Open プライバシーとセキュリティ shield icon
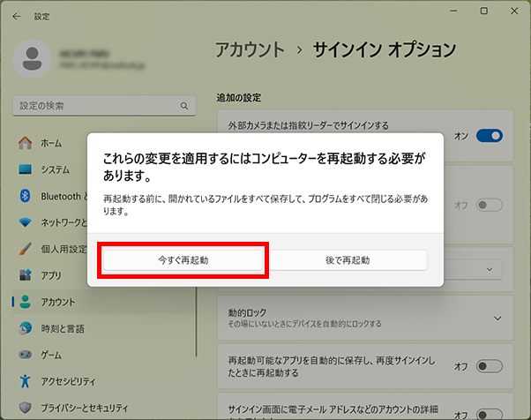Viewport: 531px width, 420px height. tap(25, 408)
